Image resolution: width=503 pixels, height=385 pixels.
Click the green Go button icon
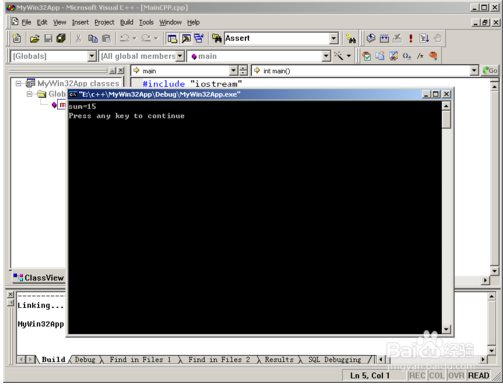pos(490,71)
